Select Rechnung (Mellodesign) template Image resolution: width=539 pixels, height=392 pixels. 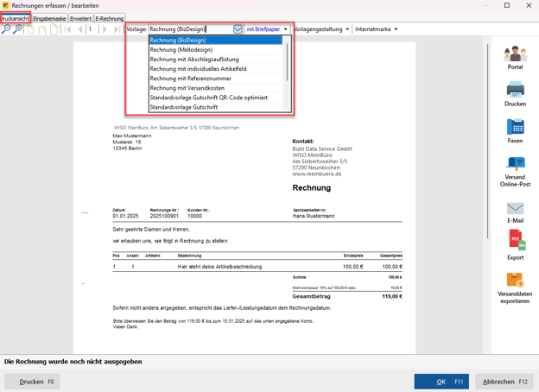[x=216, y=50]
